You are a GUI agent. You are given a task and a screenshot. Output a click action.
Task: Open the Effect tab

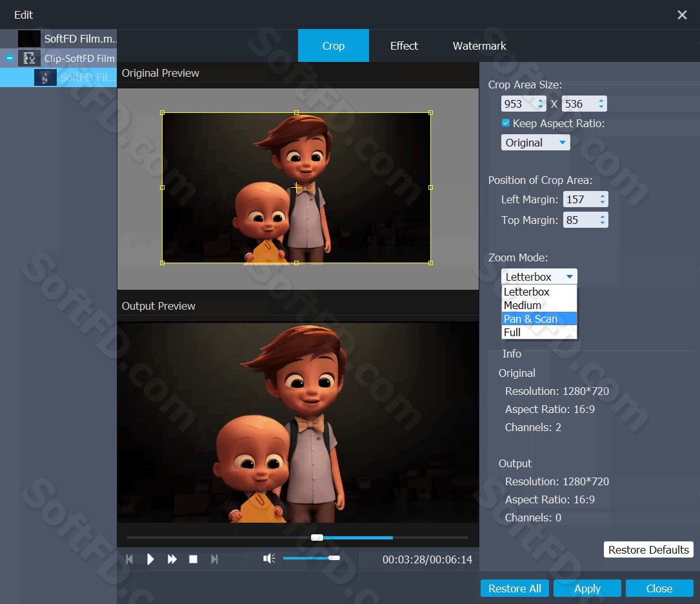404,46
